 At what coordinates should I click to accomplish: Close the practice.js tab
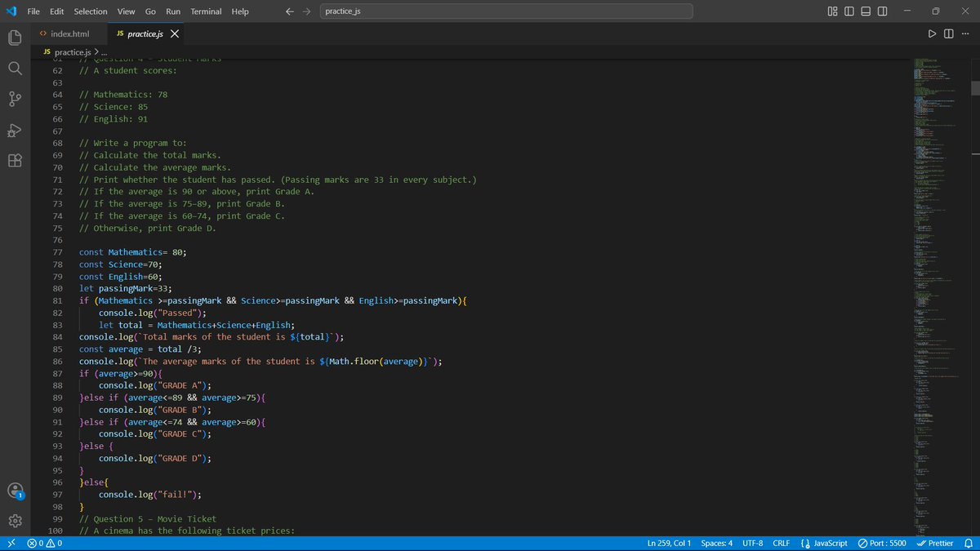(x=175, y=34)
